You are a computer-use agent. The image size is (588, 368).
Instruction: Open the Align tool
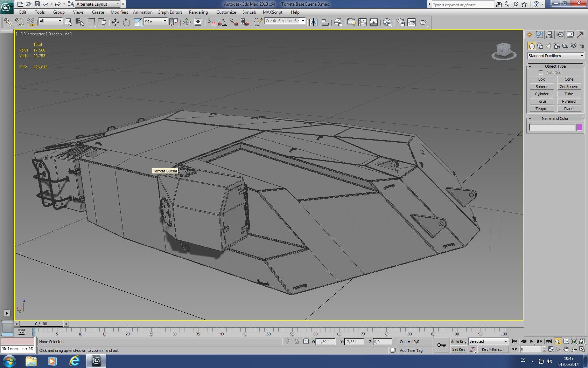coord(325,22)
